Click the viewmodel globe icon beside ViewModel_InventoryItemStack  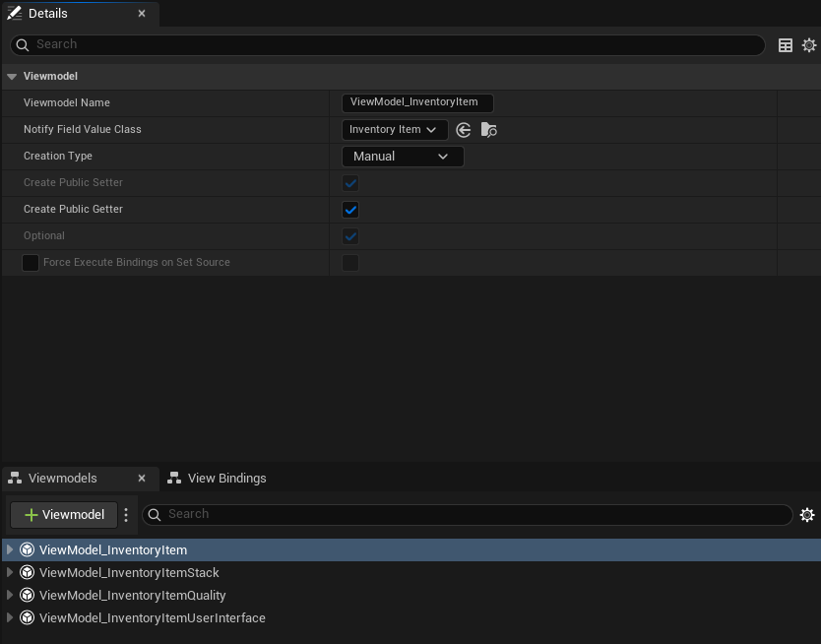click(28, 572)
